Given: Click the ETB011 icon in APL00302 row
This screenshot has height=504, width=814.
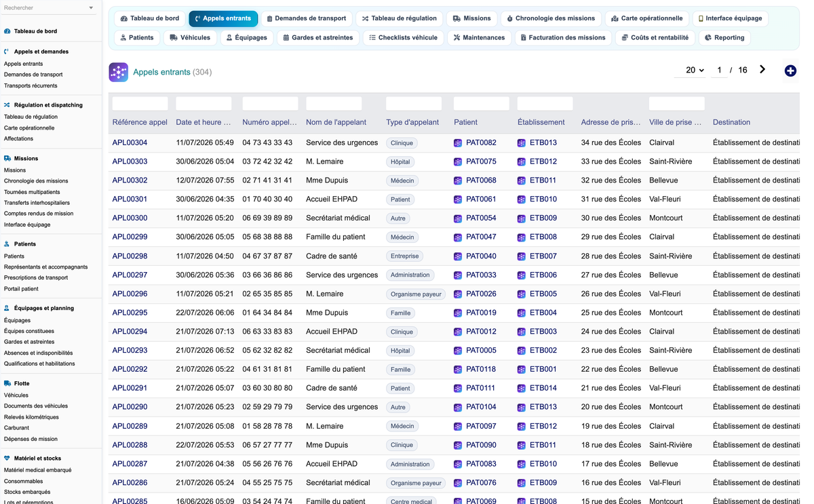Looking at the screenshot, I should (522, 181).
